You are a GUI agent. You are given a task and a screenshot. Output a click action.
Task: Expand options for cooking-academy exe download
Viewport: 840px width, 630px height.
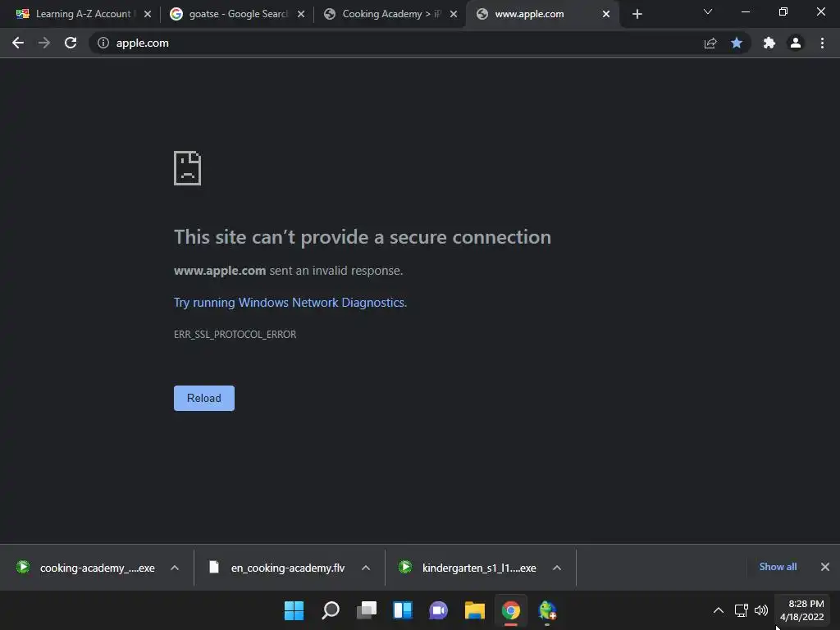[x=175, y=568]
